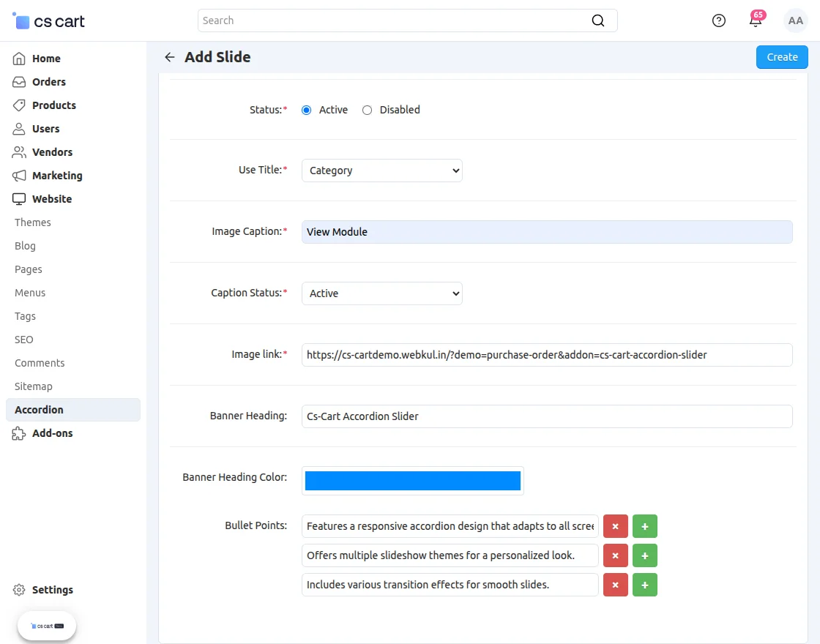The height and width of the screenshot is (644, 820).
Task: Click the Create button
Action: 782,56
